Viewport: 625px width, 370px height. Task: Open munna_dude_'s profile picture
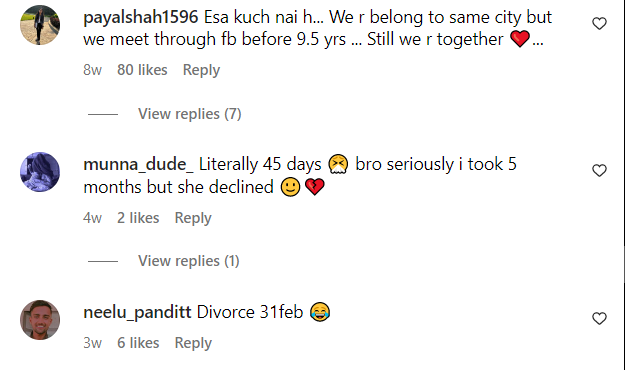[x=40, y=172]
